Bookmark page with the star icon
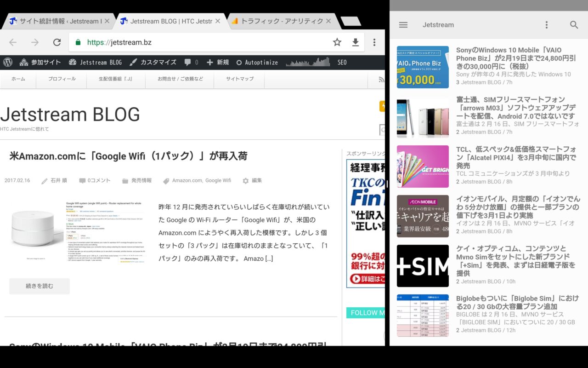The width and height of the screenshot is (588, 368). point(337,42)
